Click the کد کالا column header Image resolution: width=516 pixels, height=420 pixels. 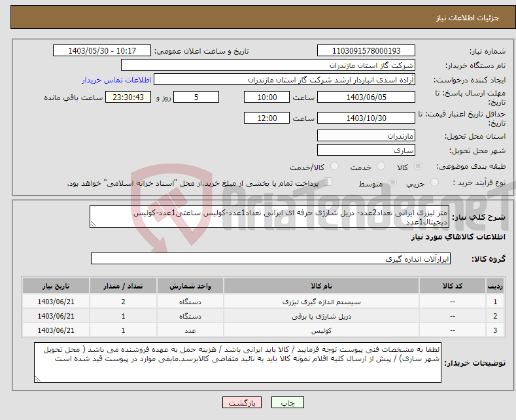[453, 286]
